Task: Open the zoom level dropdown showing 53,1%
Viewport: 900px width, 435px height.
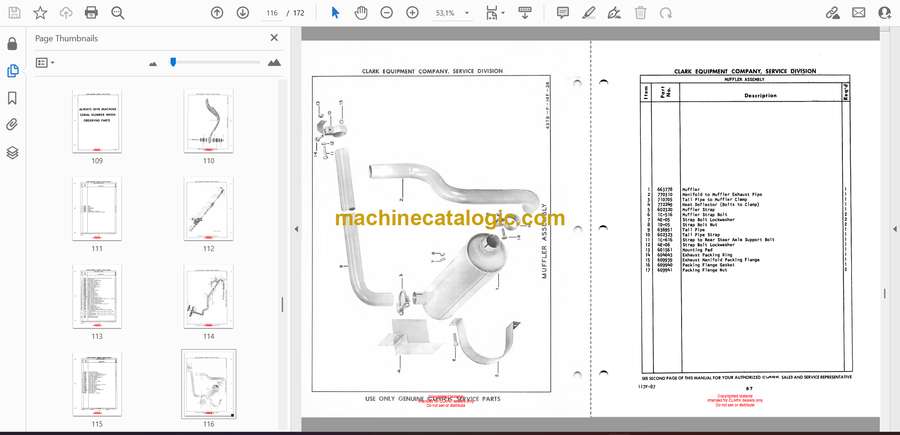Action: pyautogui.click(x=452, y=13)
